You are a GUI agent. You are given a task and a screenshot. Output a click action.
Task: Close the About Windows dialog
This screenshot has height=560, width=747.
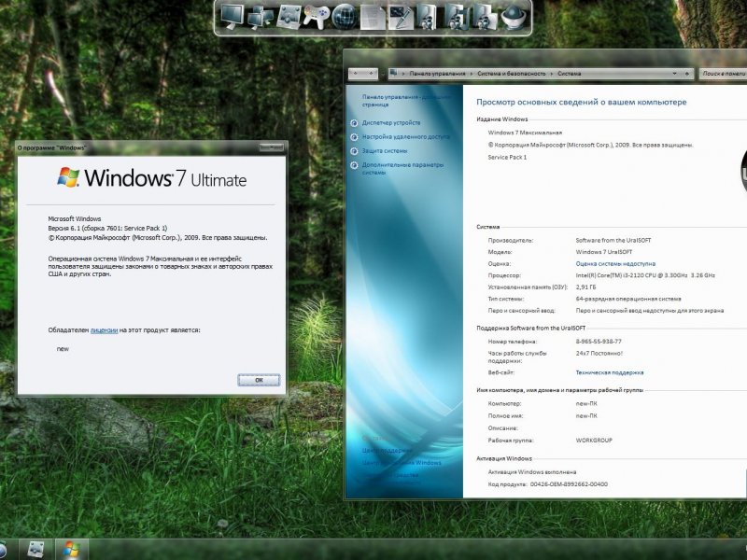pos(271,147)
